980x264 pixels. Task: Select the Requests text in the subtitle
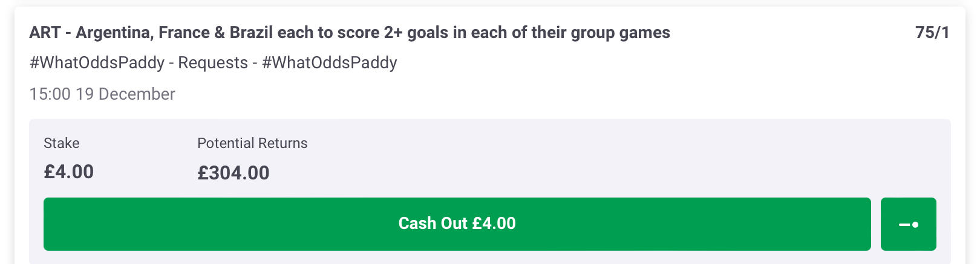213,63
